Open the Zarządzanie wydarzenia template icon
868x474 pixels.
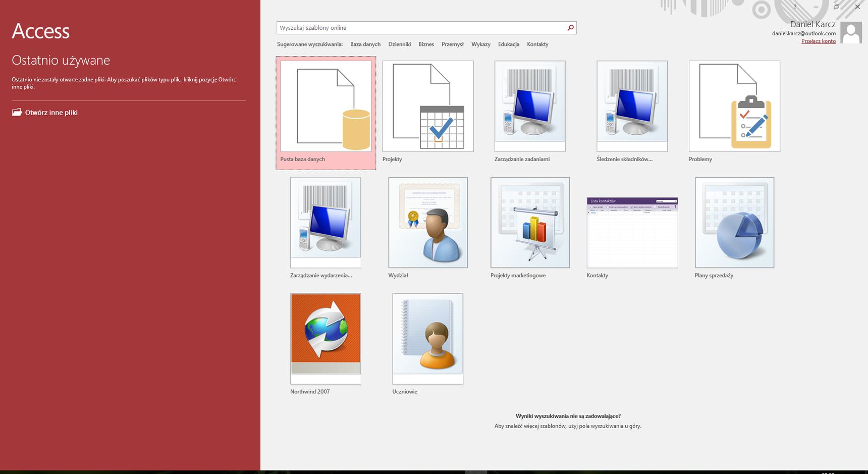[x=325, y=223]
